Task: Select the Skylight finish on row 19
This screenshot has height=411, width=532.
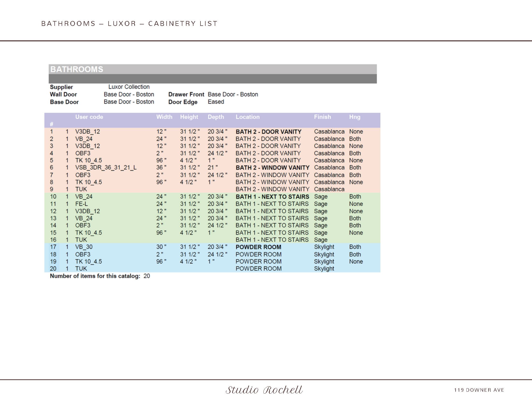Action: pos(324,262)
